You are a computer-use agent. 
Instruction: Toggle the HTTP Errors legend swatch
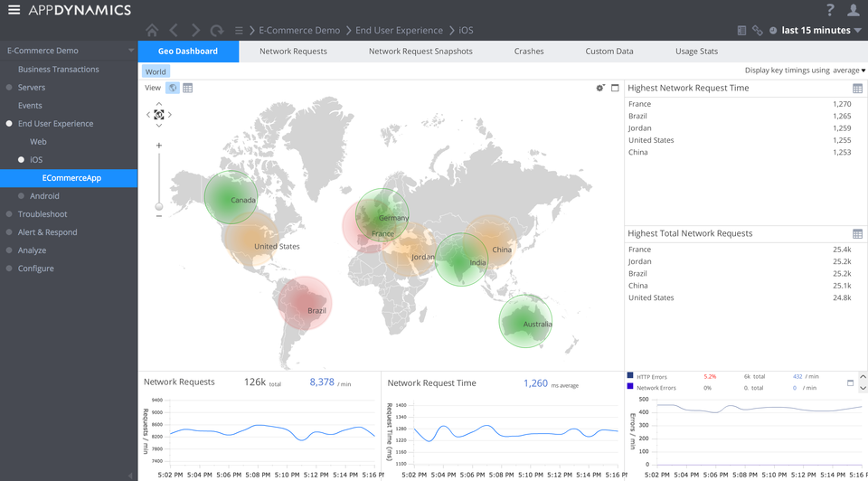click(630, 375)
